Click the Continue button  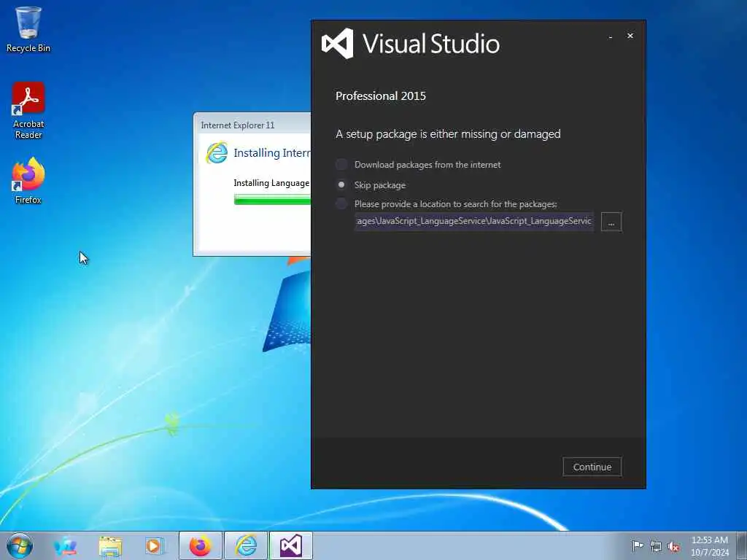pos(592,467)
